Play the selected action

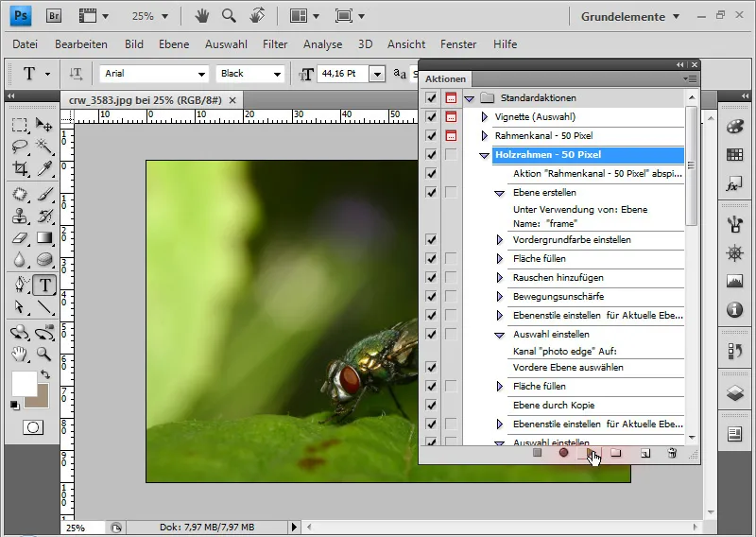tap(590, 453)
